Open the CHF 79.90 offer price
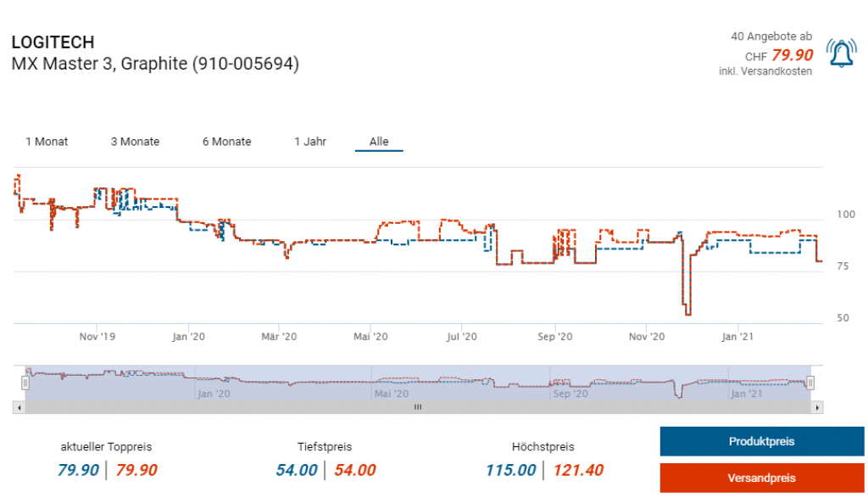Viewport: 868px width, 498px height. coord(792,56)
